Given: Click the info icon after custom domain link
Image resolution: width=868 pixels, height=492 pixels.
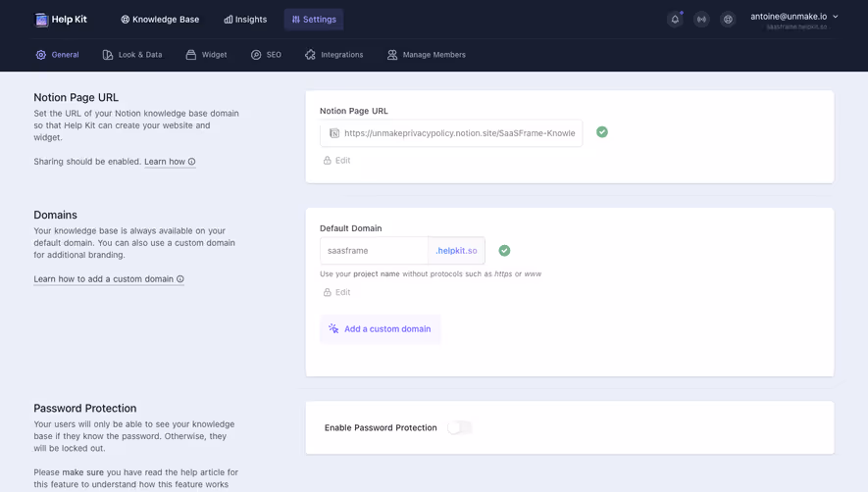Looking at the screenshot, I should (179, 279).
